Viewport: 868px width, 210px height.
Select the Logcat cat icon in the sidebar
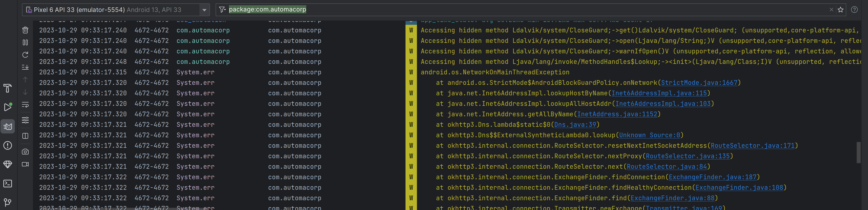pyautogui.click(x=8, y=127)
